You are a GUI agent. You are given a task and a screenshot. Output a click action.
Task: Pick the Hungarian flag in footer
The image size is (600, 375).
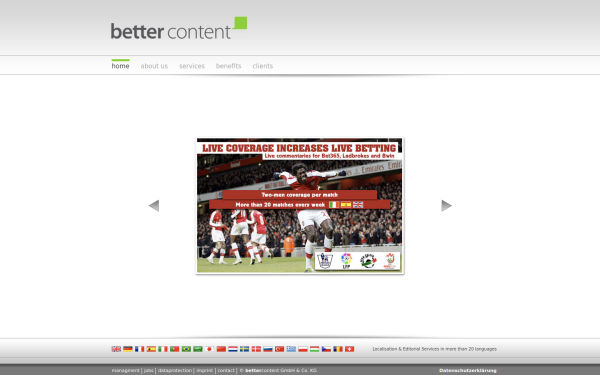(x=315, y=349)
